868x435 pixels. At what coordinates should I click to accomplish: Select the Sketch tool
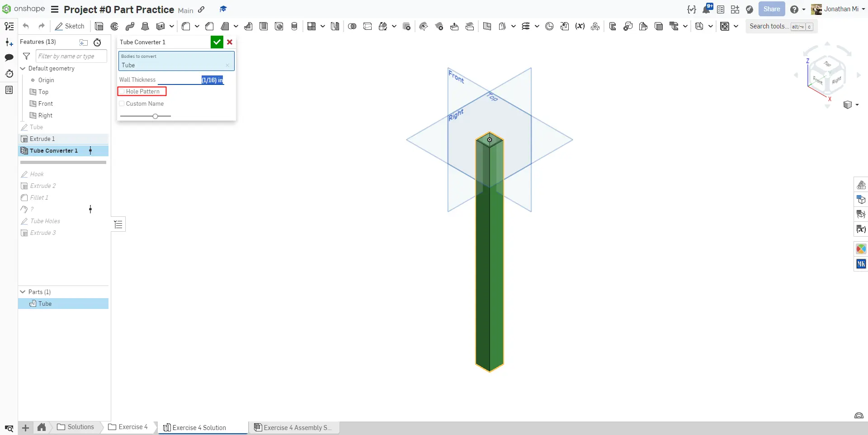coord(70,26)
